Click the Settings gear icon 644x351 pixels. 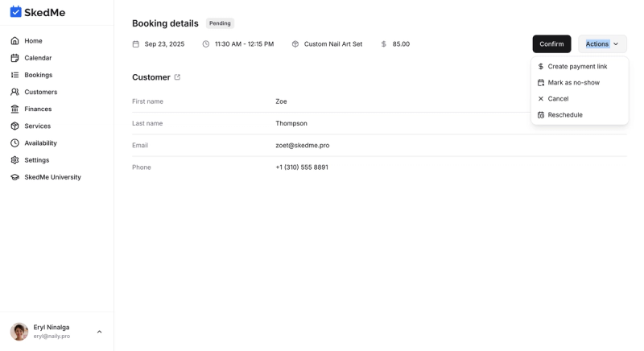(x=14, y=160)
